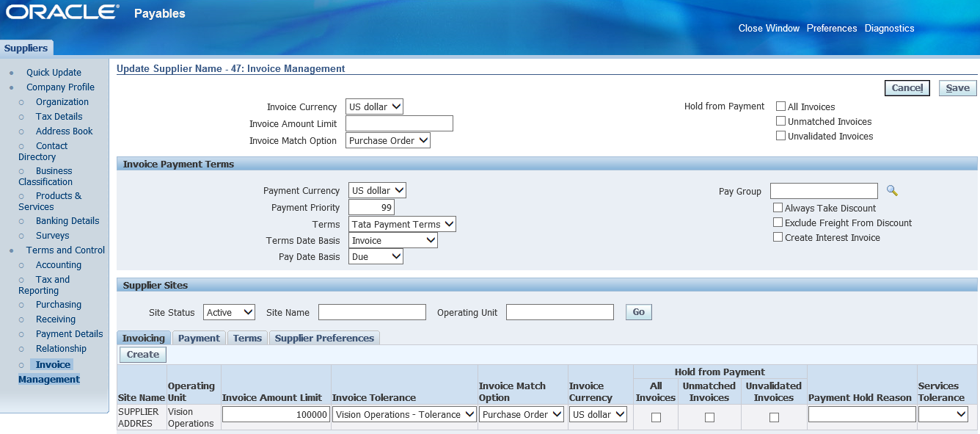
Task: Open the Invoice Match Option dropdown at top
Action: pos(387,140)
